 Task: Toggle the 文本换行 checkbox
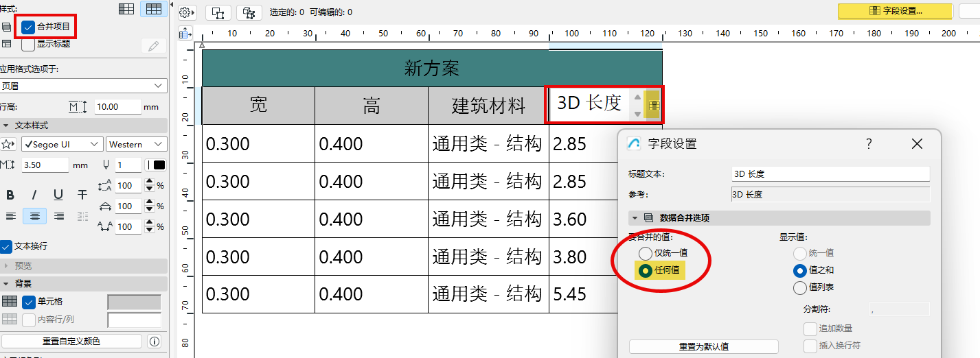(x=6, y=246)
